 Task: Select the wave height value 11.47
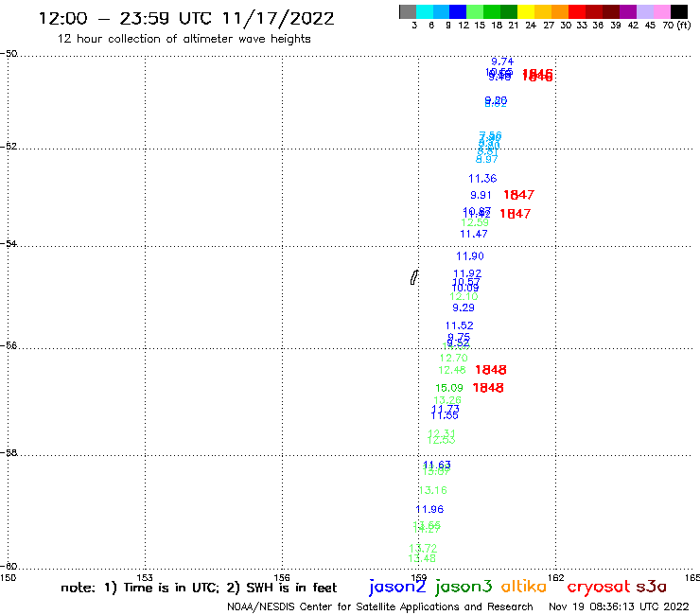coord(474,234)
